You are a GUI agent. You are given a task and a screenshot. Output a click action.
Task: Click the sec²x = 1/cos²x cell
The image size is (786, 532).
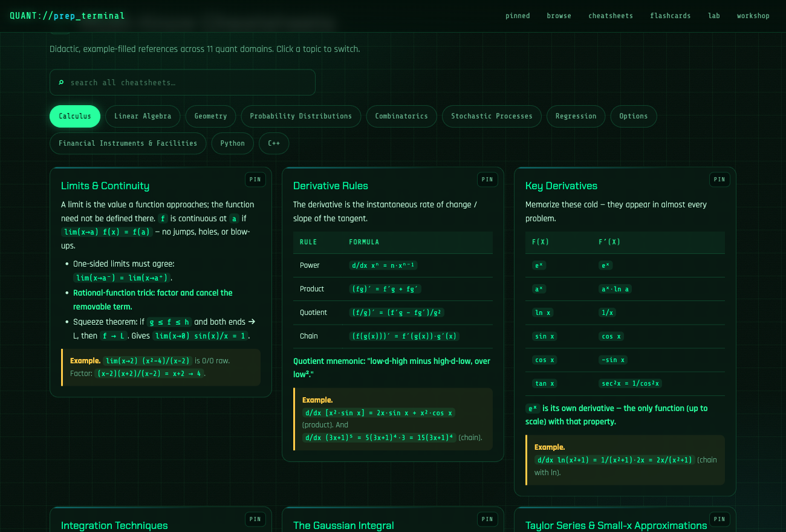631,383
